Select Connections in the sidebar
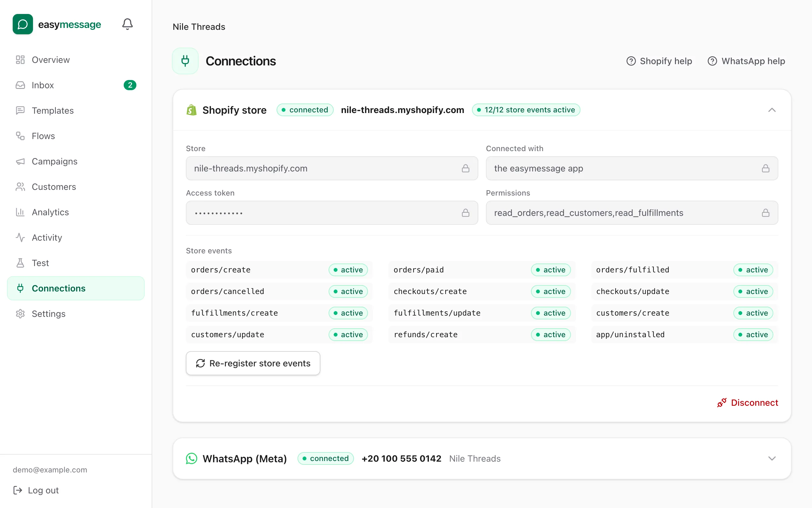 click(x=76, y=288)
